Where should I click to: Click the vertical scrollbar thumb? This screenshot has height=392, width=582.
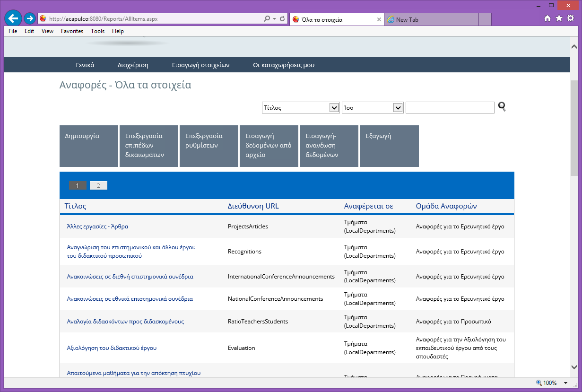point(574,128)
